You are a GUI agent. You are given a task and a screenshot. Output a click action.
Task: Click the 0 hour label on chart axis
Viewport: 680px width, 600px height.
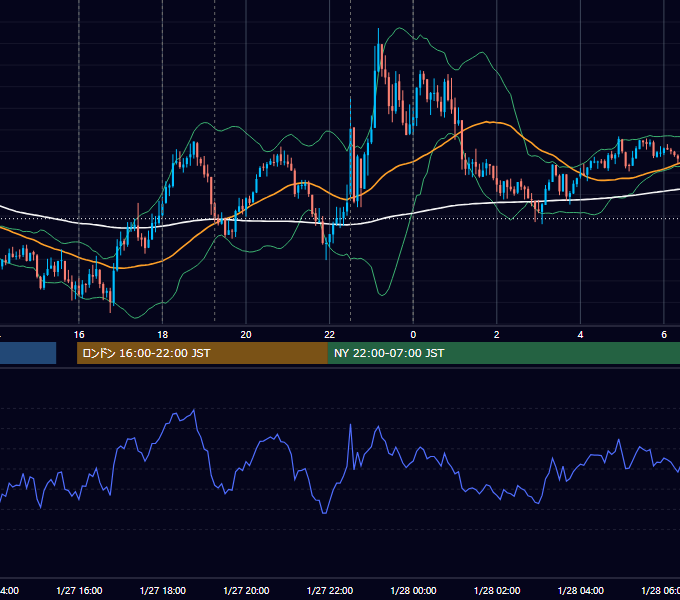(413, 335)
